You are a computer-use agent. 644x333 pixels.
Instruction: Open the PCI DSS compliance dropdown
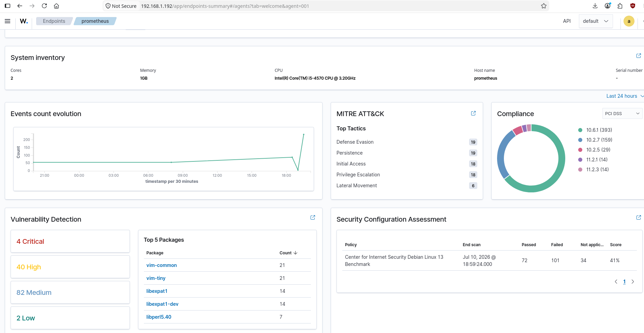[x=622, y=113]
